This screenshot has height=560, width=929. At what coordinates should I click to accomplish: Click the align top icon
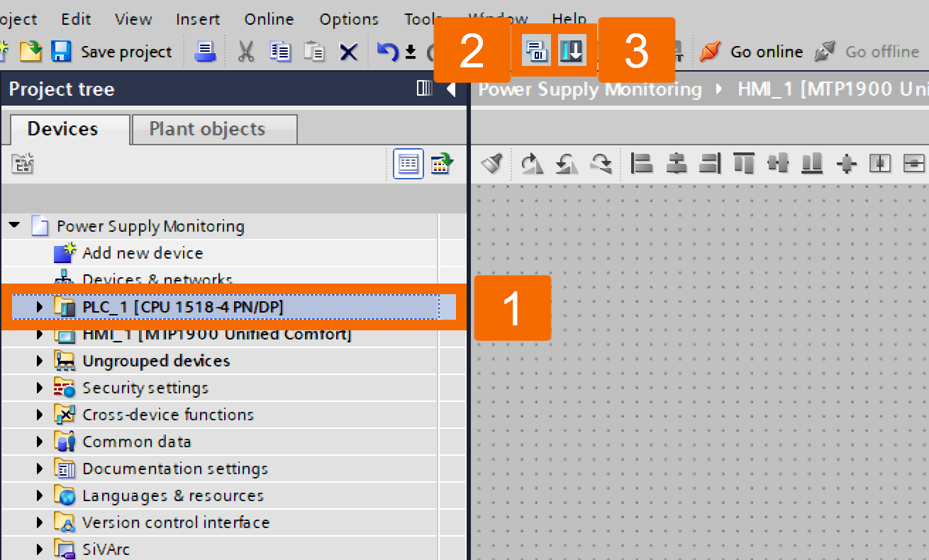(744, 164)
